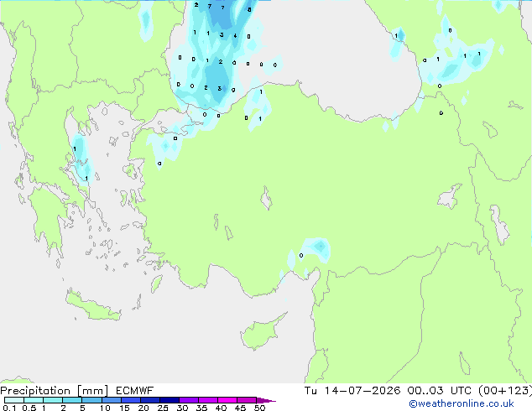Click the '4' precipitation value on map

pyautogui.click(x=235, y=35)
